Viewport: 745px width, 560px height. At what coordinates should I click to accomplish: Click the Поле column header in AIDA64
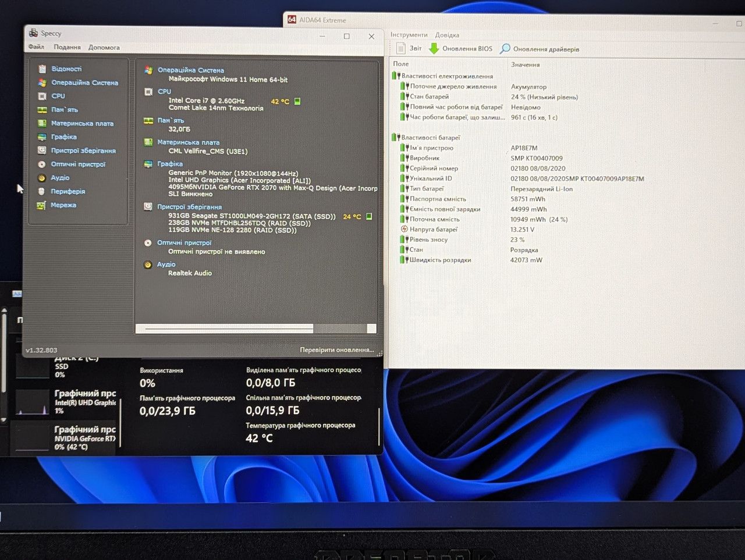[x=401, y=64]
